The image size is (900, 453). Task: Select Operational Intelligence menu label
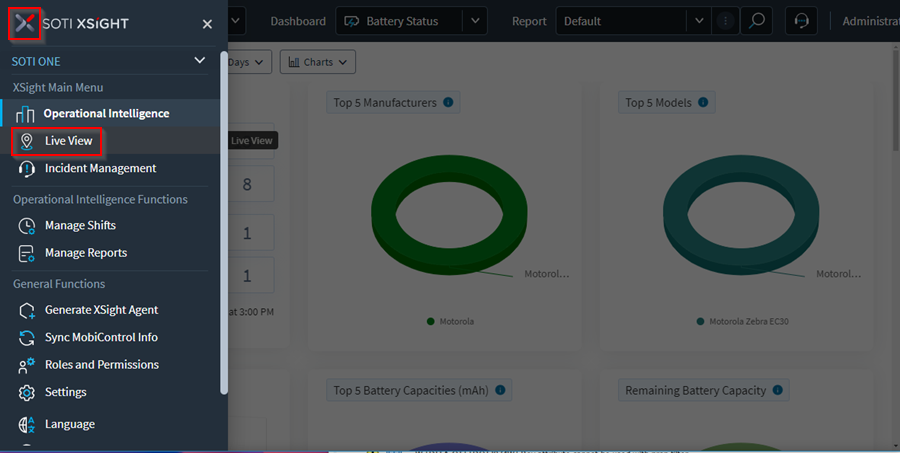(107, 114)
